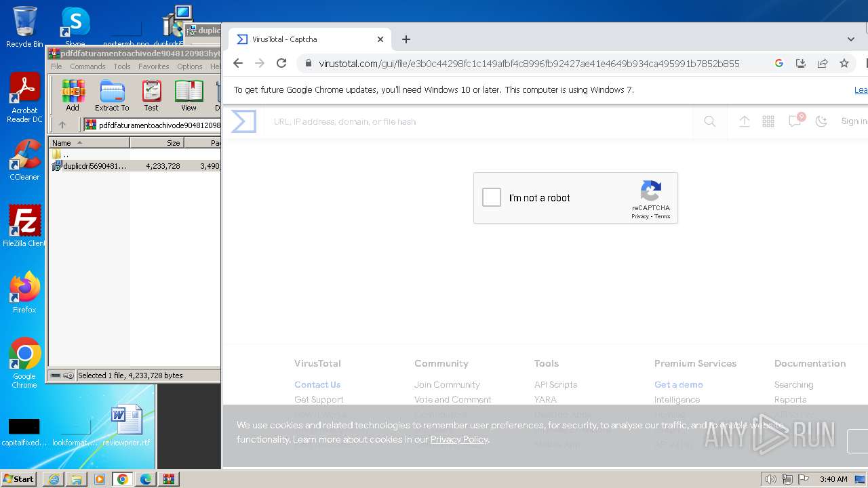
Task: Open the API Scripts footer link
Action: pos(555,384)
